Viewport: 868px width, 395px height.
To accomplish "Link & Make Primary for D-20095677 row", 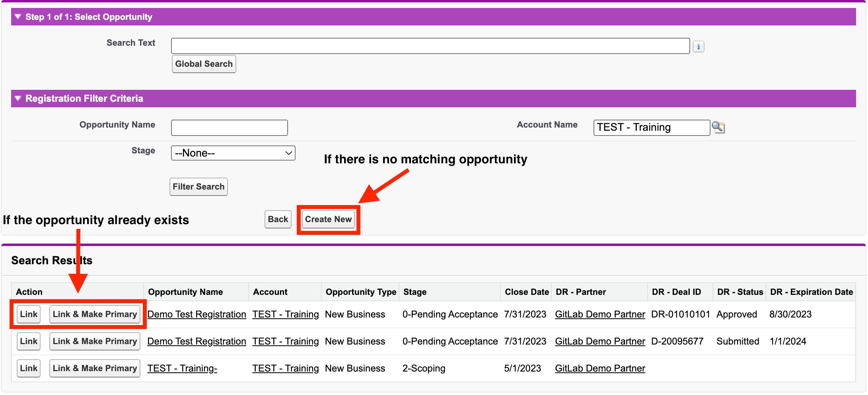I will click(x=95, y=341).
